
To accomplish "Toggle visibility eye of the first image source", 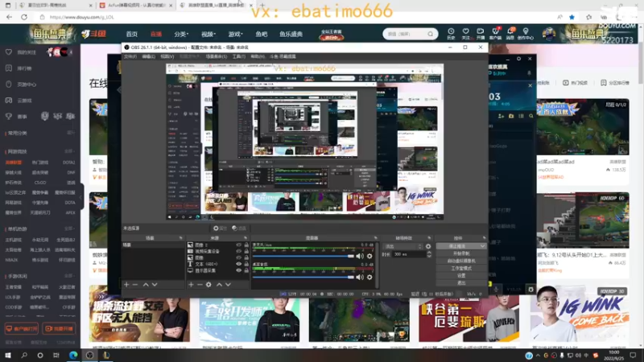I will coord(238,245).
